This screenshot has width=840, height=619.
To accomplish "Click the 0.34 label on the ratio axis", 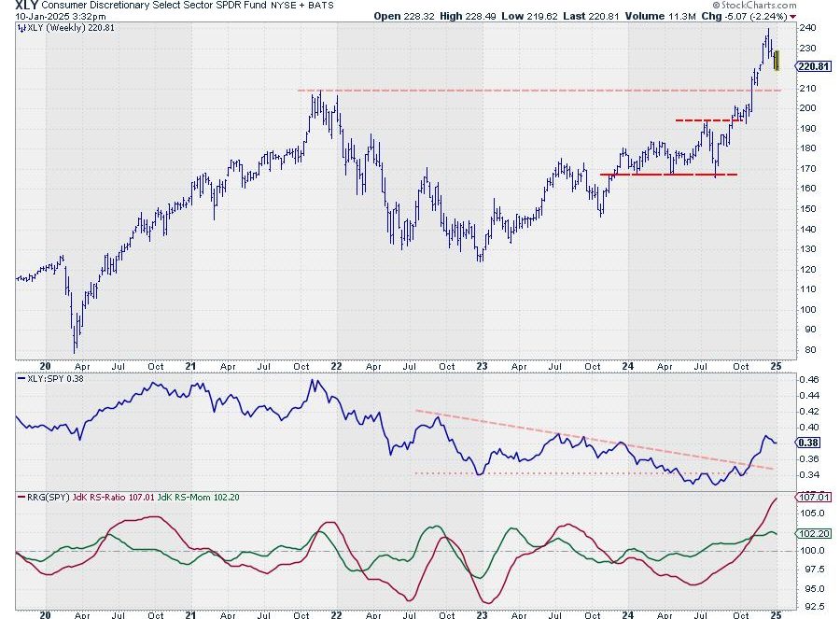I will (x=809, y=475).
